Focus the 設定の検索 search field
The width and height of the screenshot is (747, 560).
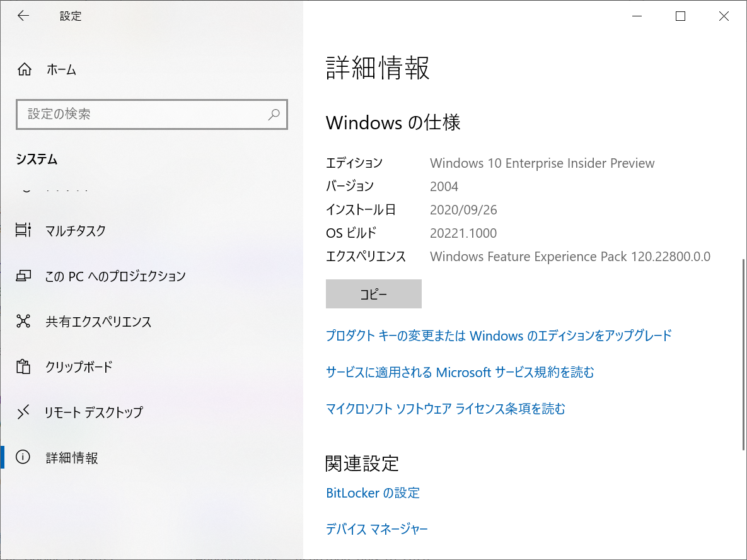tap(152, 114)
